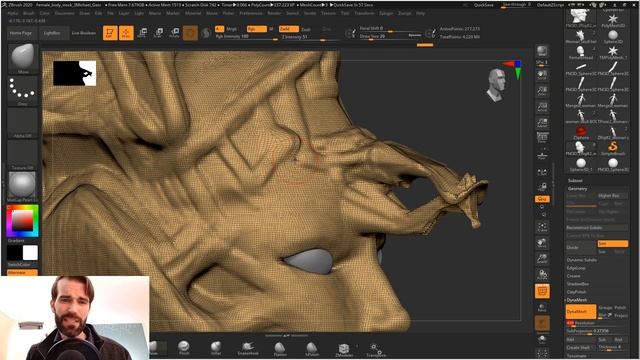Expand the Subtool section

(x=575, y=180)
